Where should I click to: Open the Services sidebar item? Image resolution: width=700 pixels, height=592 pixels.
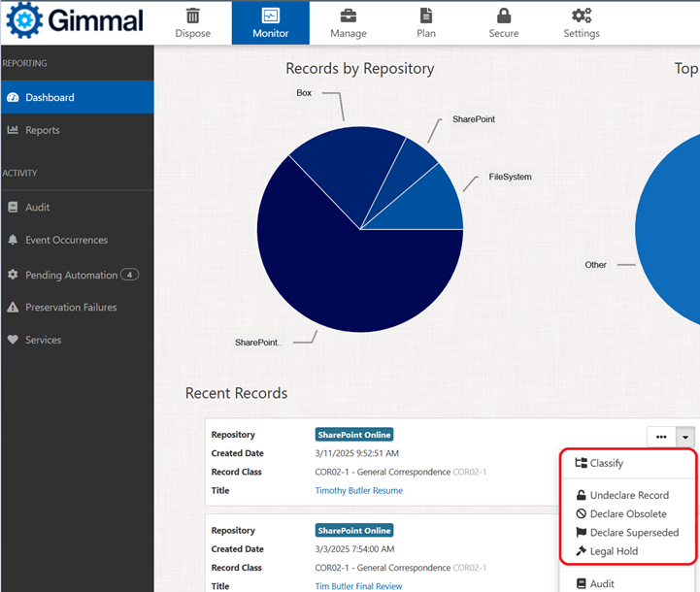[x=43, y=341]
